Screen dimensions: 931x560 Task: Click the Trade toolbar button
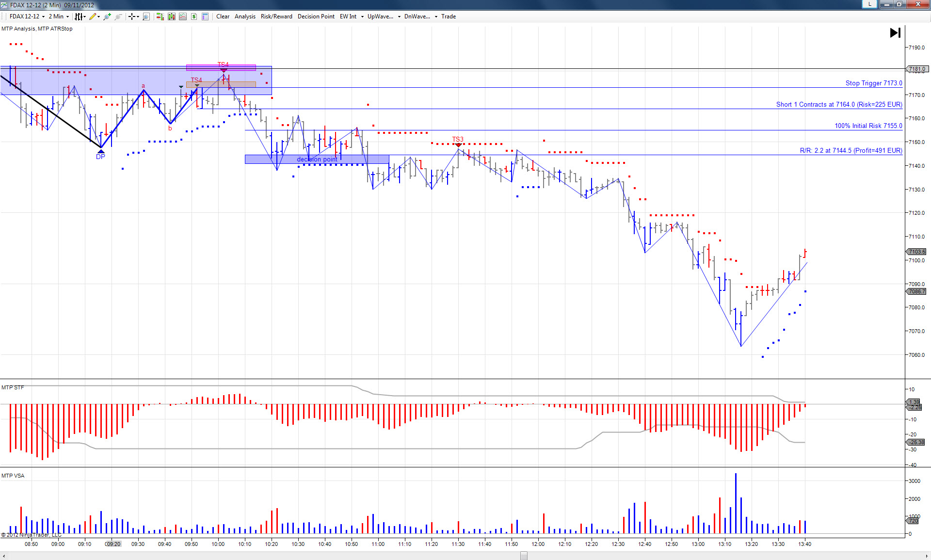(x=449, y=16)
